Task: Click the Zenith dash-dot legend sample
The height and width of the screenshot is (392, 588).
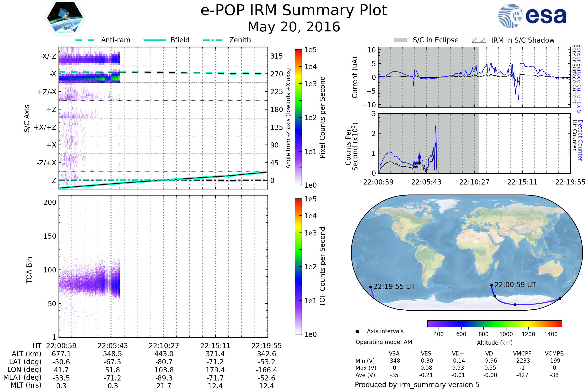Action: click(213, 40)
